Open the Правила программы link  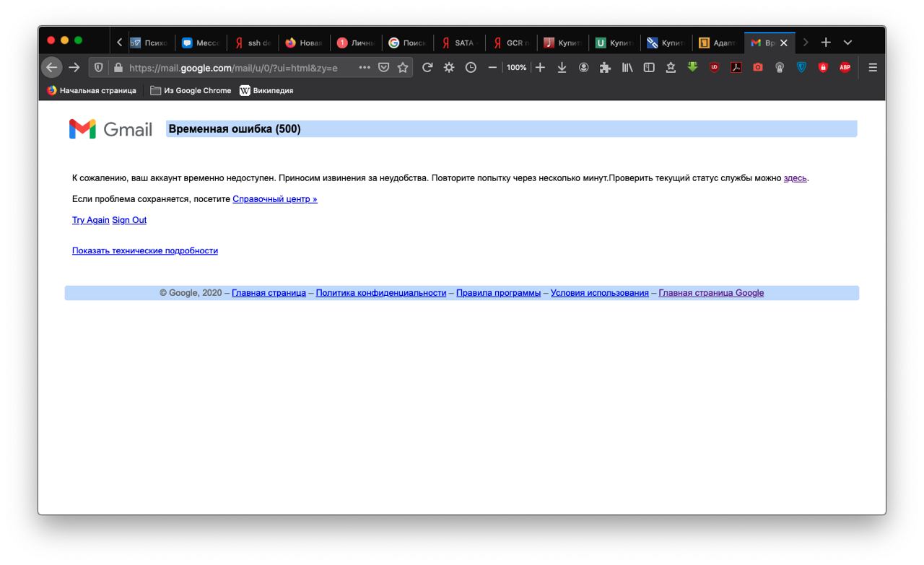pos(499,293)
